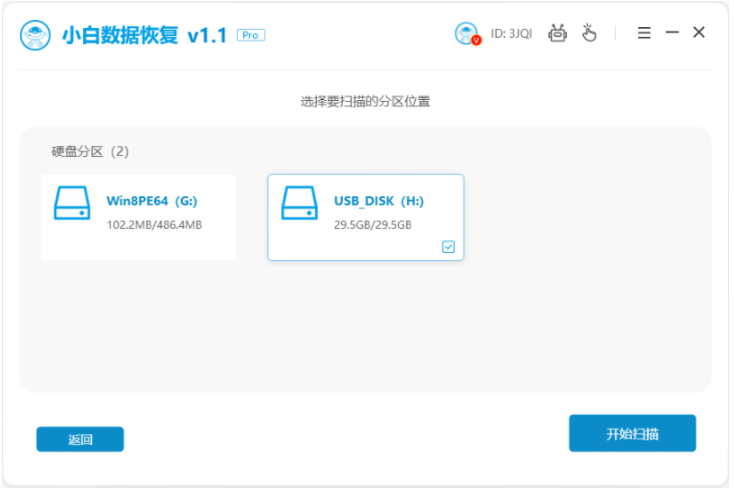Select the USB_DISK (H:) partition card
734x492 pixels.
coord(366,217)
